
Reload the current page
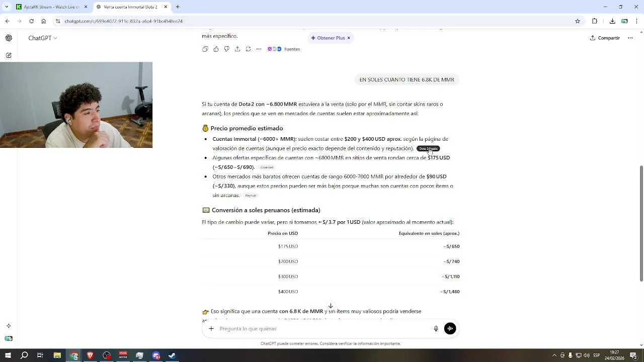[x=31, y=21]
